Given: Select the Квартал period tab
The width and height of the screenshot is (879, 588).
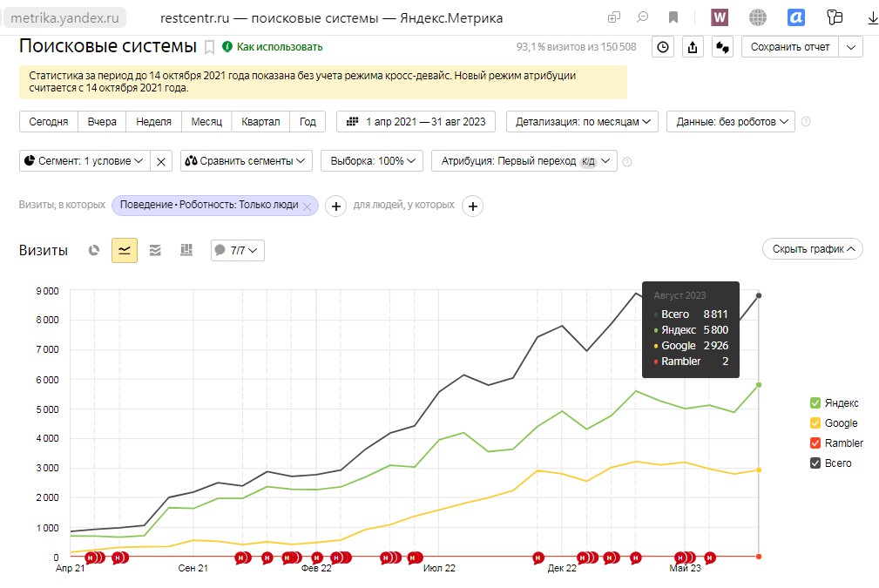Looking at the screenshot, I should pyautogui.click(x=260, y=122).
